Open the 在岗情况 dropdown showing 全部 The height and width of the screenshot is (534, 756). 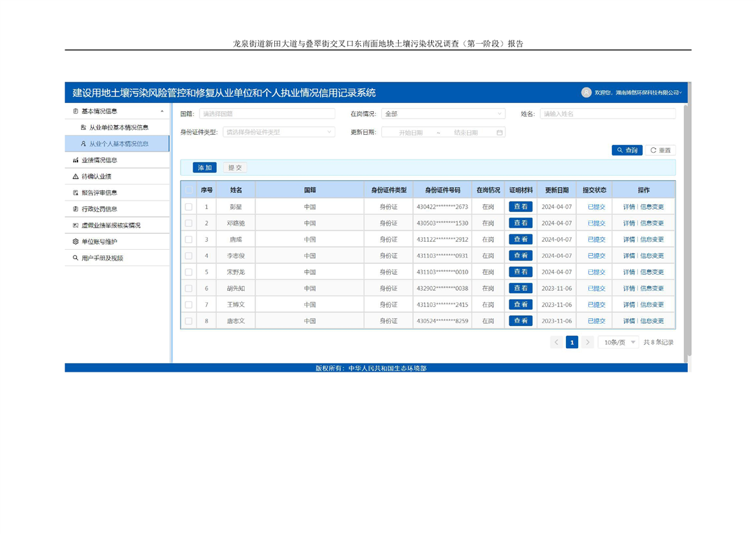pyautogui.click(x=443, y=114)
